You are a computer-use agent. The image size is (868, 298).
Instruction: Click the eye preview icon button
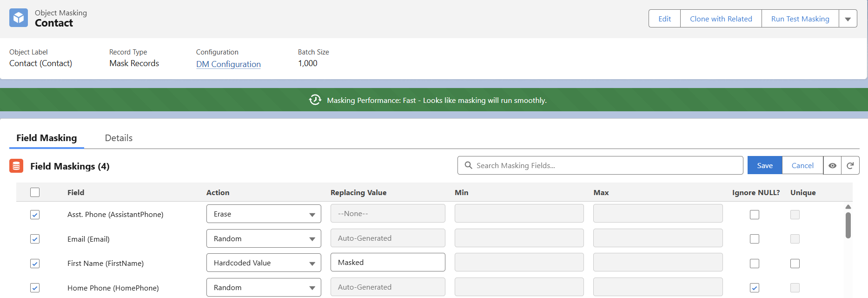[x=832, y=165]
